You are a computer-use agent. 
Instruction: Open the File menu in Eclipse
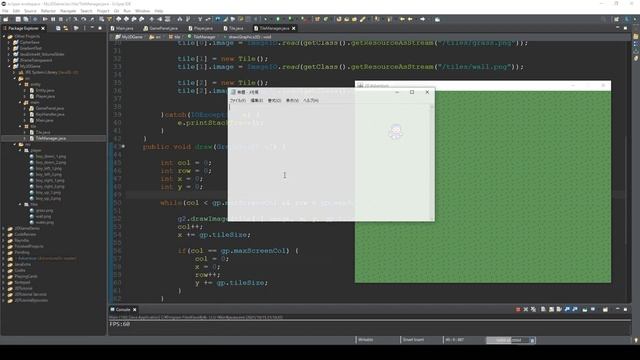pos(5,11)
